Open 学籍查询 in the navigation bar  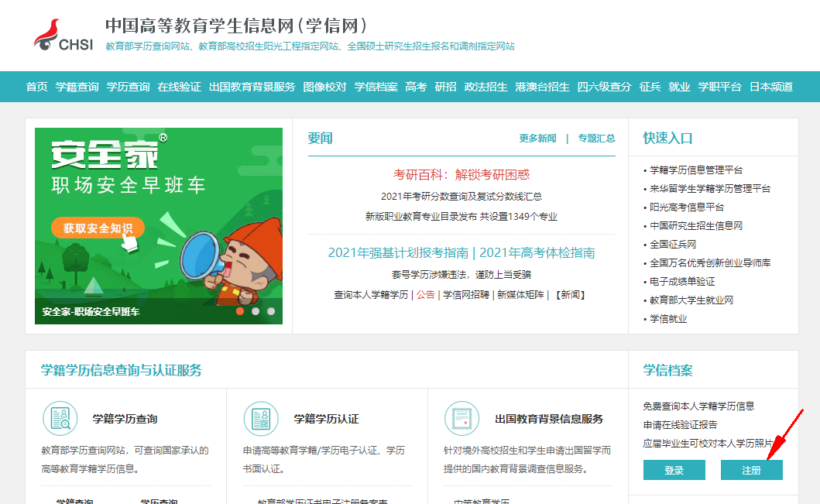[77, 87]
